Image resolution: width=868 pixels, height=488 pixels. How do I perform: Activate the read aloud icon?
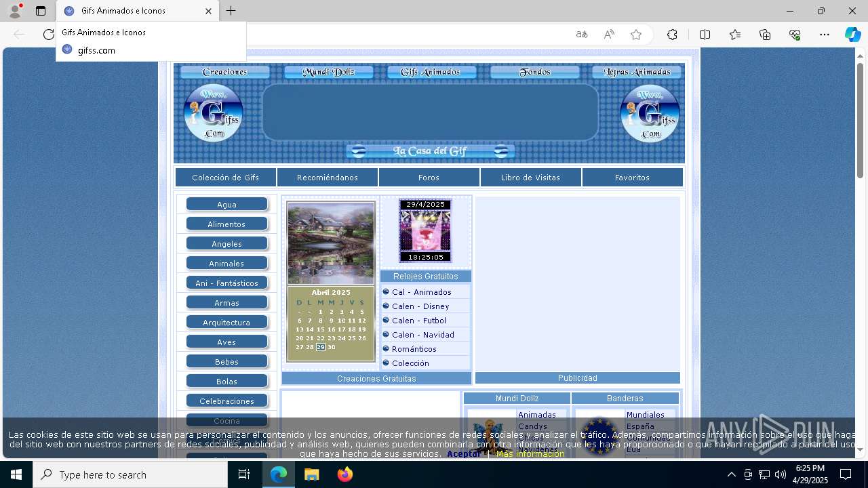click(609, 35)
